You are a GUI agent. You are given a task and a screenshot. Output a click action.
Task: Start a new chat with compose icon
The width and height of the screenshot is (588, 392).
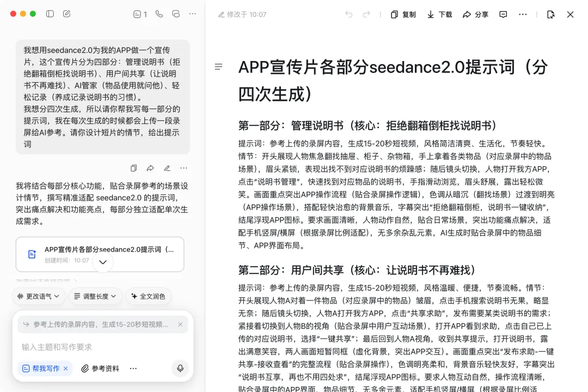tap(67, 14)
